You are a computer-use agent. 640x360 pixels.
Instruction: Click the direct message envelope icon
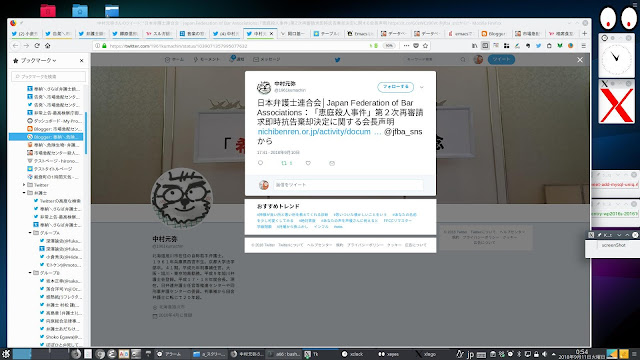332,163
